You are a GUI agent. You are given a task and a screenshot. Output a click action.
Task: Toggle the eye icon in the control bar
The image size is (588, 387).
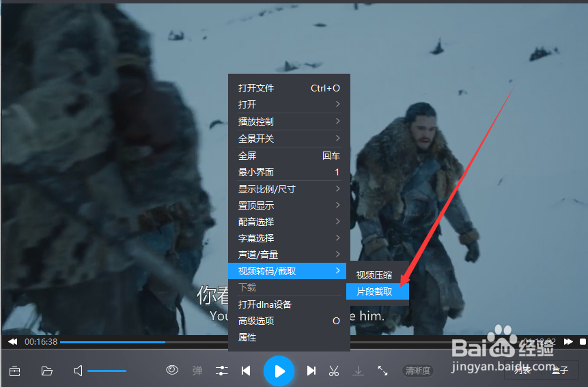tap(172, 370)
